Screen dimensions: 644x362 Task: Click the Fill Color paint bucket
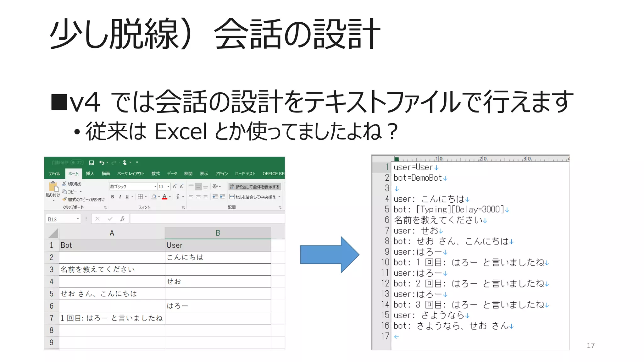154,197
